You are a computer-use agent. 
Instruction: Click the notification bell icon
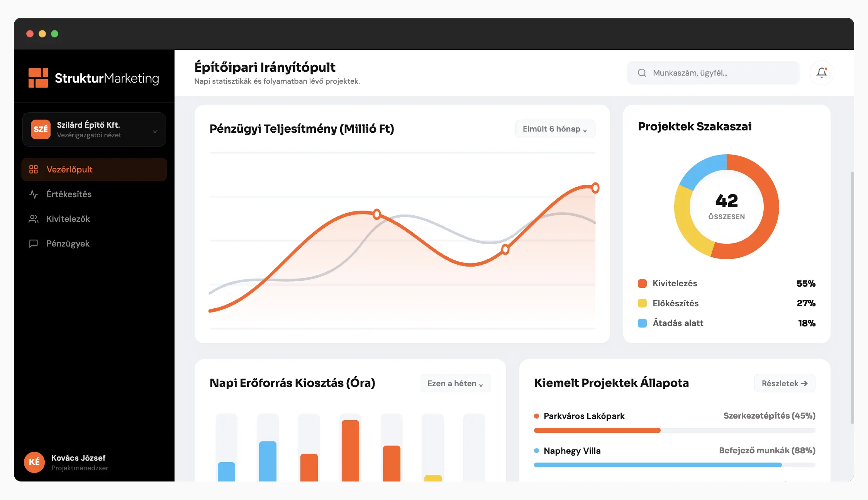822,73
